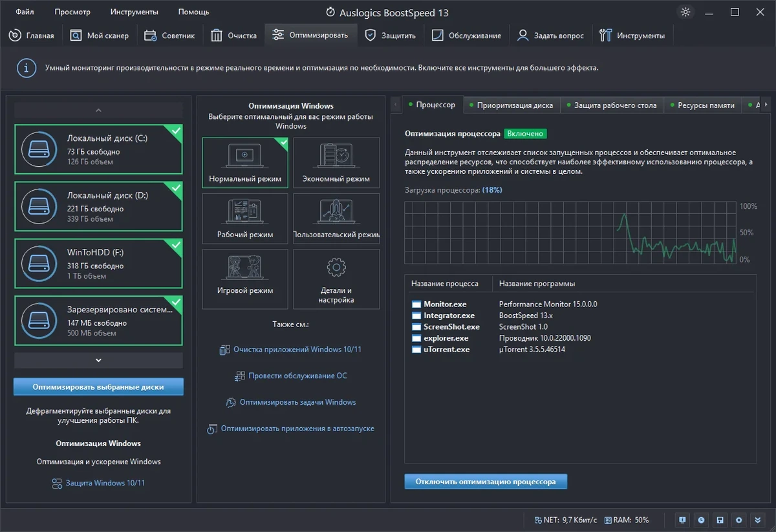
Task: Open the Защитить shield tab
Action: [x=391, y=36]
